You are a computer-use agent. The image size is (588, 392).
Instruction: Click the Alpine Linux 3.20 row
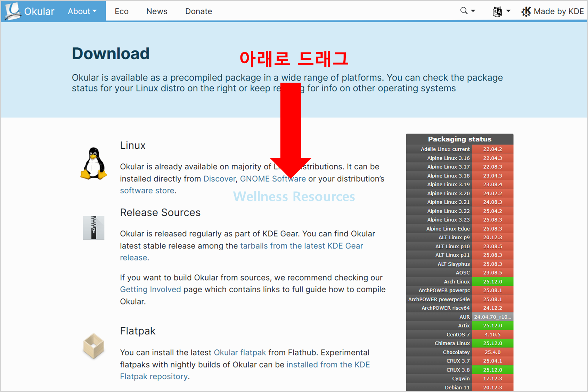coord(459,193)
